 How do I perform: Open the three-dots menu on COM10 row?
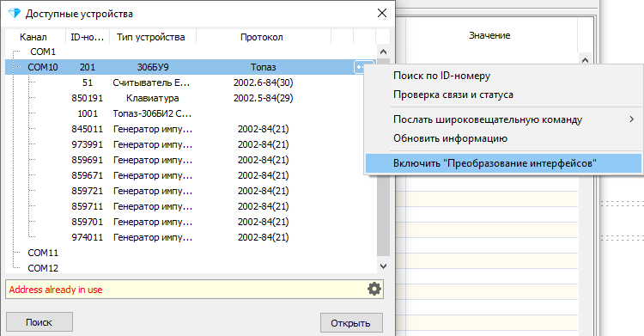pos(360,67)
